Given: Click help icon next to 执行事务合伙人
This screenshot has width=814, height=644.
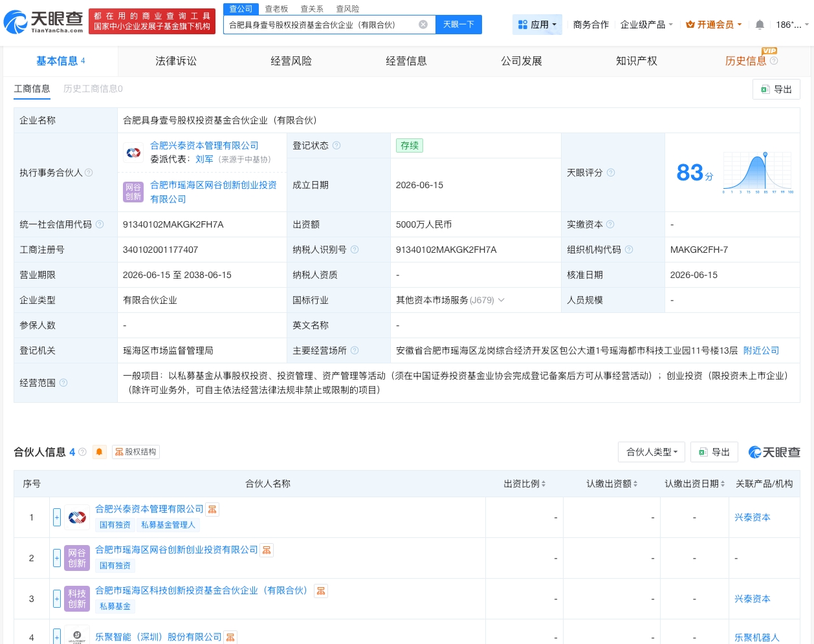Looking at the screenshot, I should pos(89,173).
